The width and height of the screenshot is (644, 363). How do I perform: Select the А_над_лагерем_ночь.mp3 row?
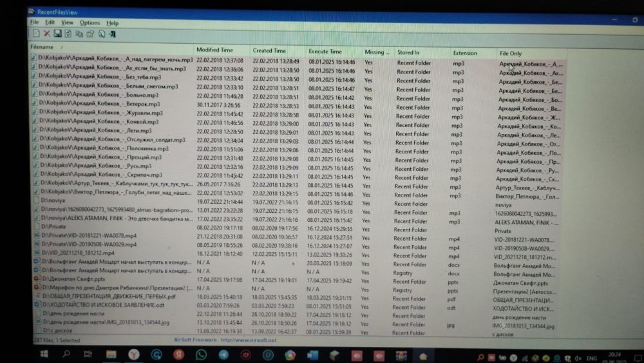pos(298,61)
